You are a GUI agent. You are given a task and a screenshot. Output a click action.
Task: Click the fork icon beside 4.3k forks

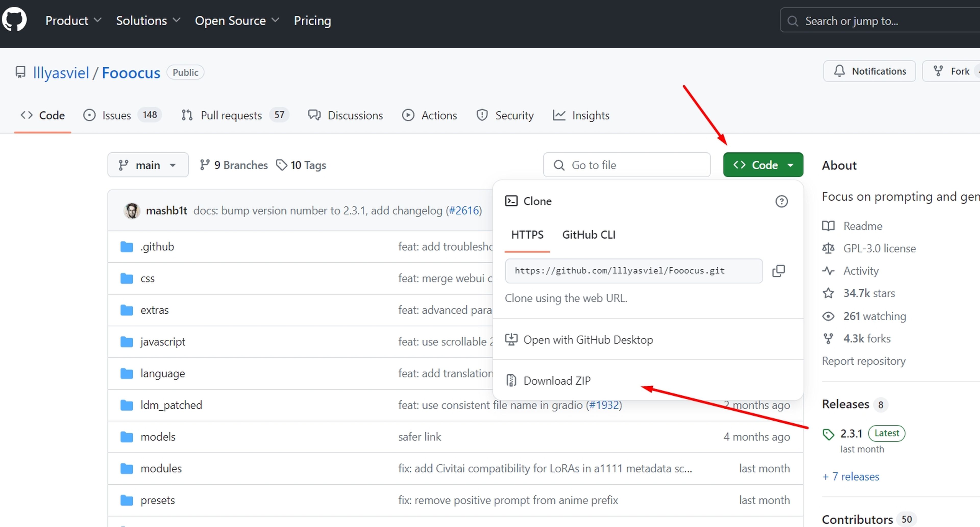pyautogui.click(x=828, y=339)
